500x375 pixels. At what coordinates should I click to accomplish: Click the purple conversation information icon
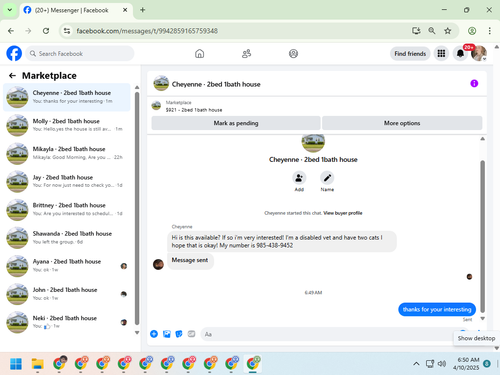[474, 83]
